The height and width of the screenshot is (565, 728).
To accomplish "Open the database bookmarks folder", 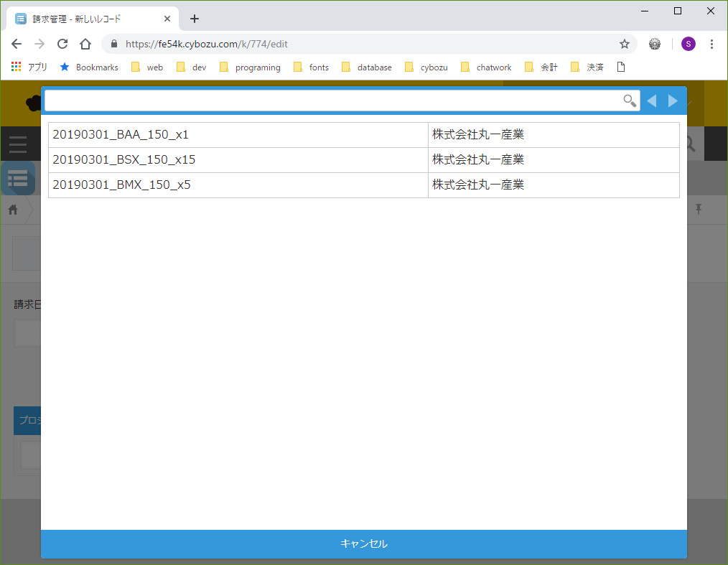I will 367,67.
